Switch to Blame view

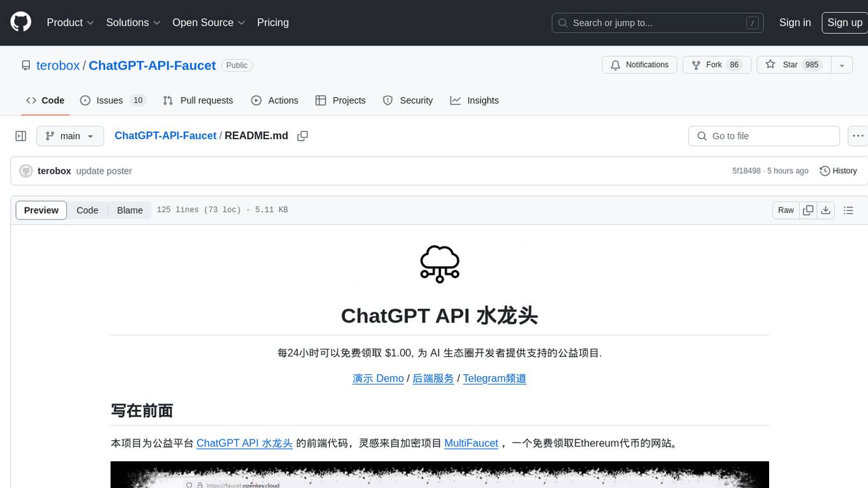[x=130, y=210]
